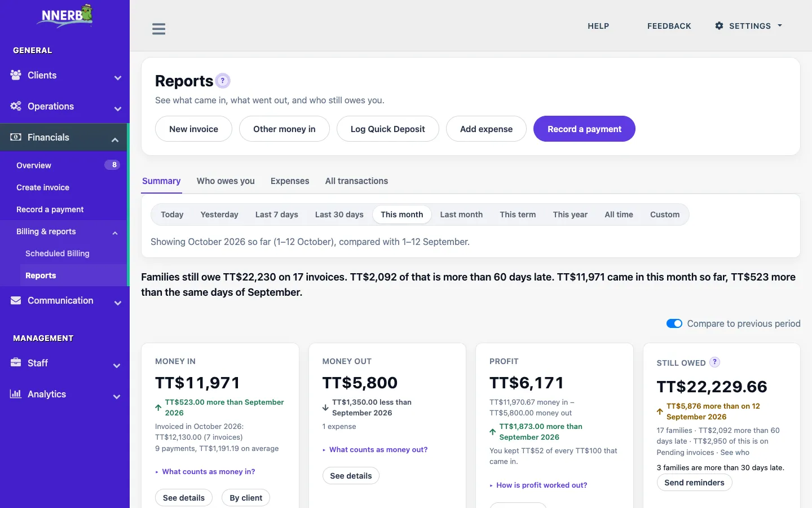Screen dimensions: 812x508
Task: Expand the Operations menu chevron
Action: (118, 109)
